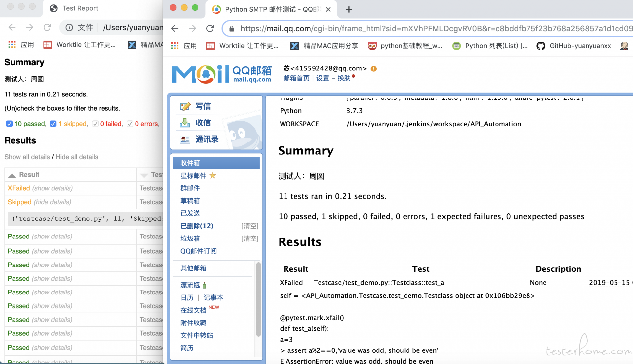Click back arrow in Test Report window

pyautogui.click(x=12, y=27)
